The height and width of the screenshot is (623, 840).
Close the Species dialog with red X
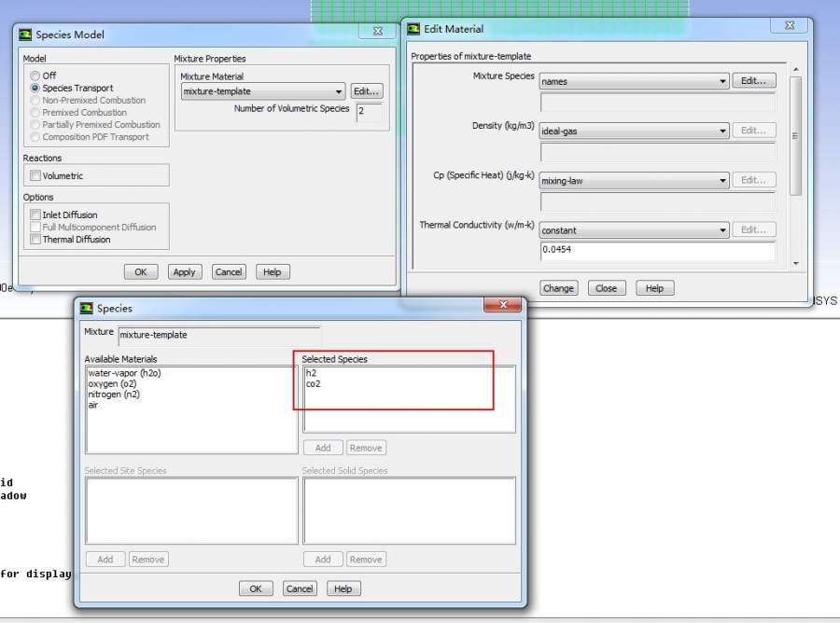502,305
